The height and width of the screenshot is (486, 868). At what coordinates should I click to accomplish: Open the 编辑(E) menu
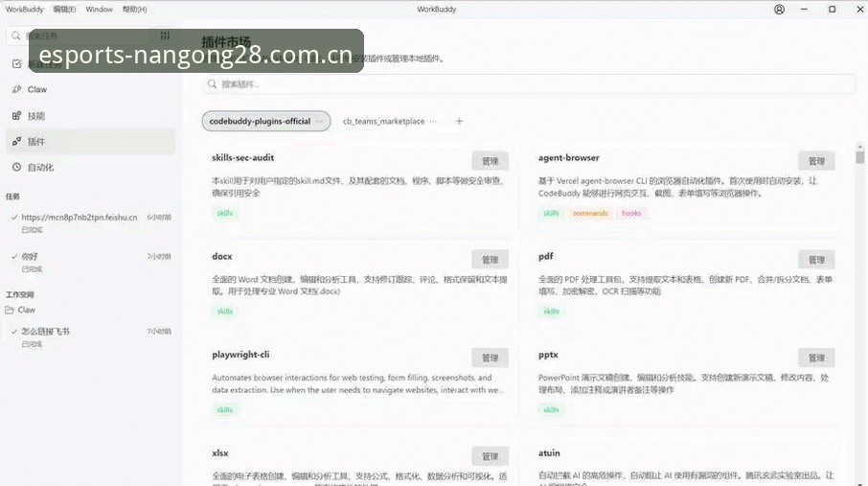tap(65, 10)
